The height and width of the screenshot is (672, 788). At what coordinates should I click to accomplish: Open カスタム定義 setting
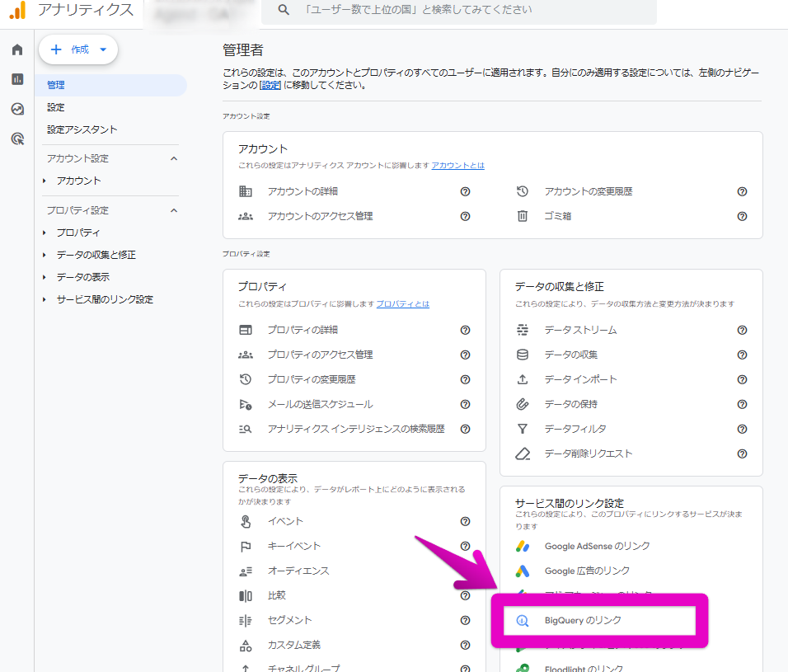click(x=294, y=644)
